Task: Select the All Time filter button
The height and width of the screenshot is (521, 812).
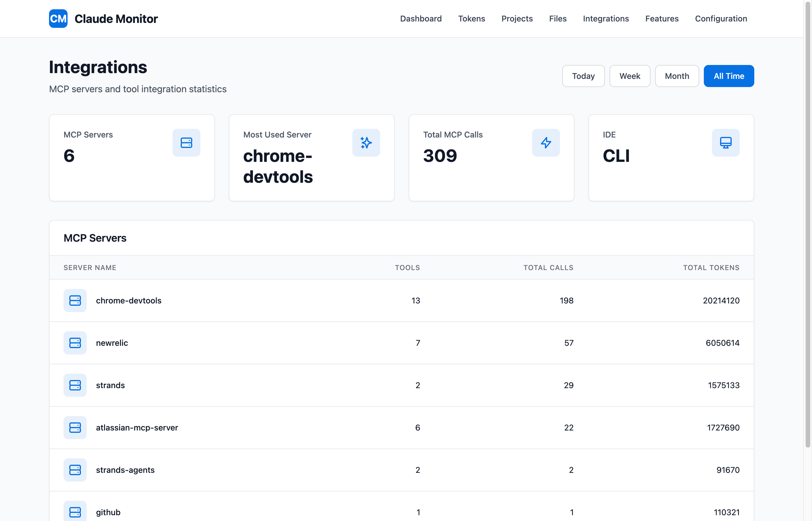Action: 729,76
